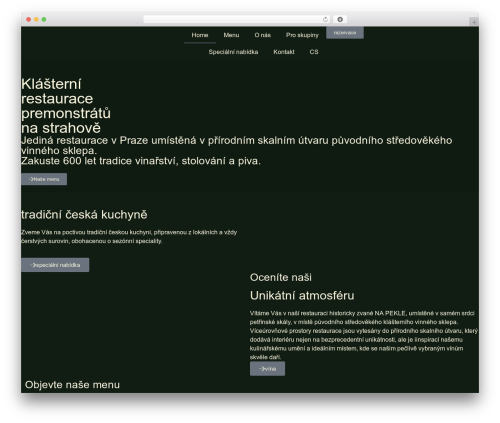This screenshot has width=500, height=423.
Task: Click the speciální nabídka arrow button
Action: pos(55,265)
